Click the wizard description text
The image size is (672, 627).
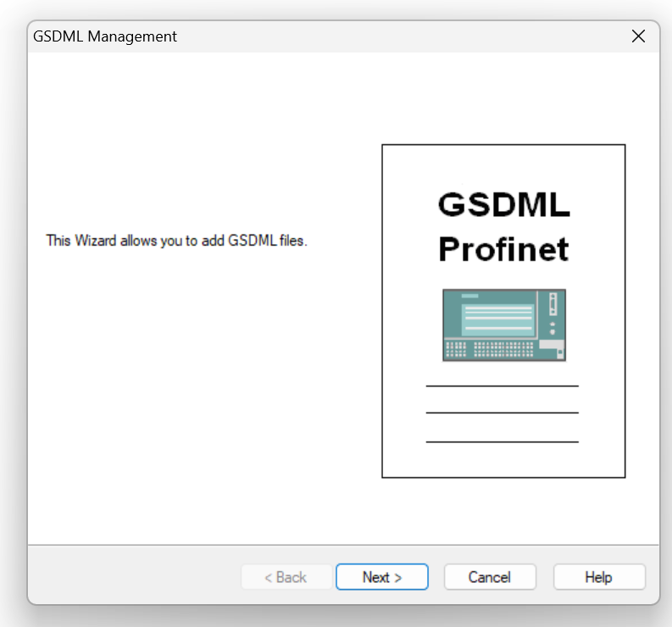[x=176, y=241]
